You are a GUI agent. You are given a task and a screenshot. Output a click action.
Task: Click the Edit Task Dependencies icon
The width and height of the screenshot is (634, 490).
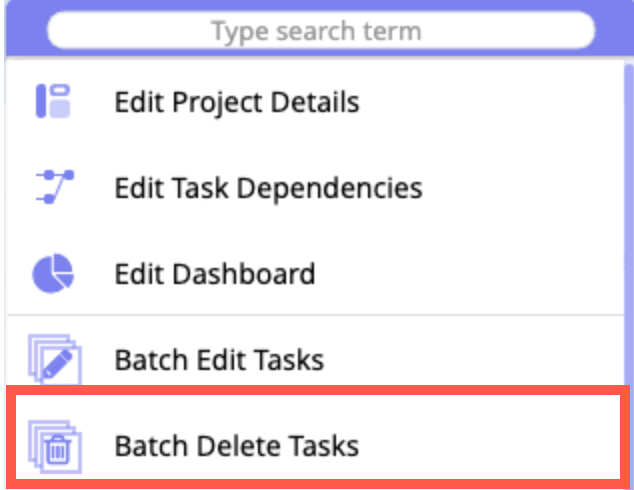(54, 187)
